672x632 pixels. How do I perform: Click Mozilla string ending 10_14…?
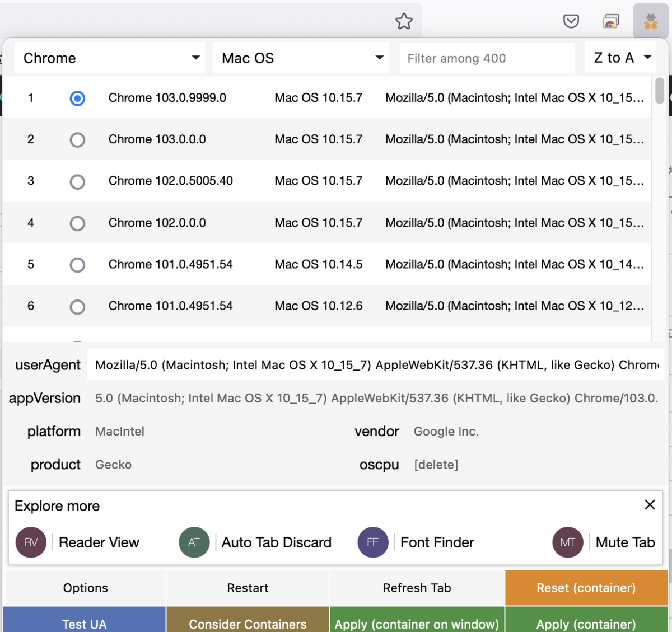pyautogui.click(x=515, y=264)
